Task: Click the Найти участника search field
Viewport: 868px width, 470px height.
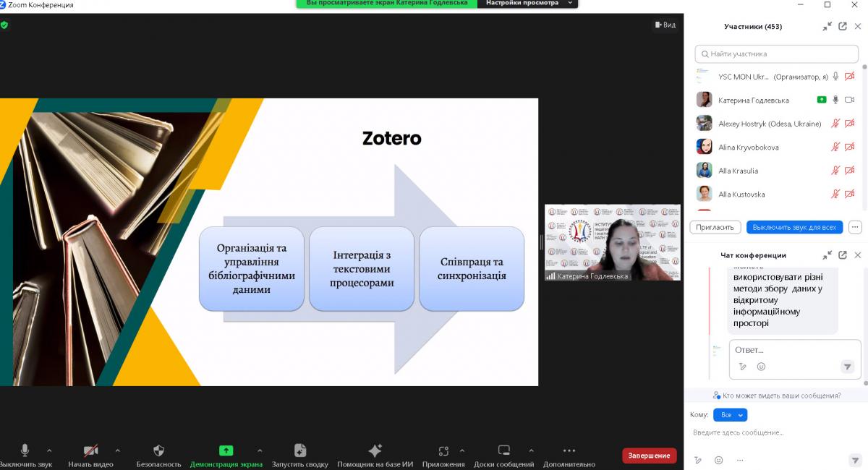Action: click(778, 54)
